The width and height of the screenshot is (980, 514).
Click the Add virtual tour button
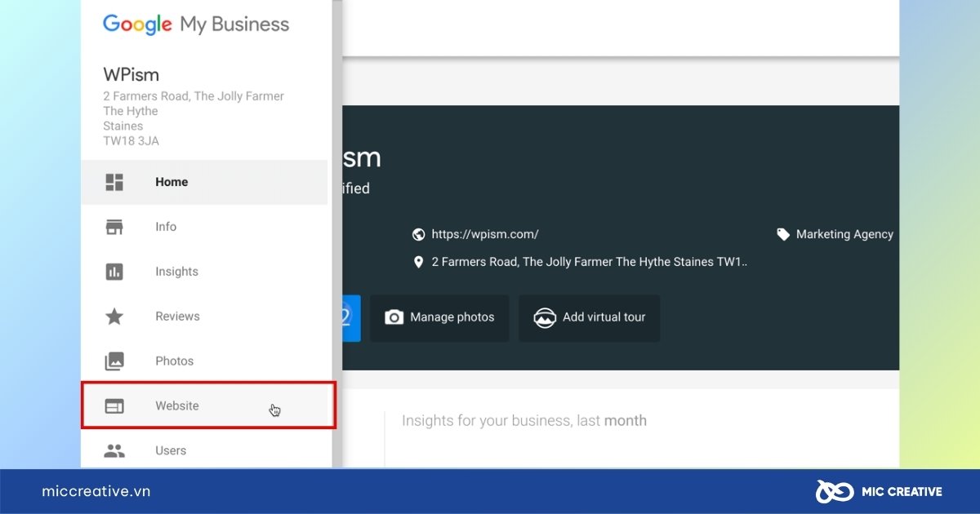coord(589,318)
